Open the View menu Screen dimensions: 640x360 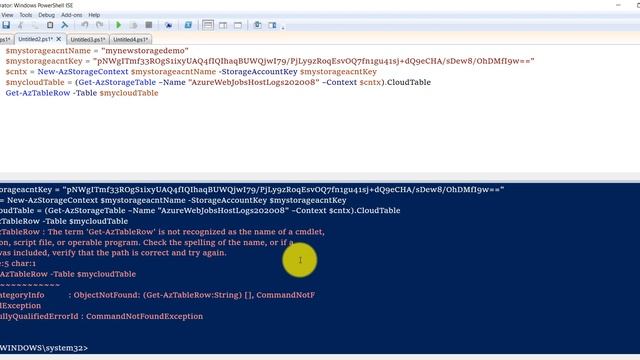tap(7, 15)
